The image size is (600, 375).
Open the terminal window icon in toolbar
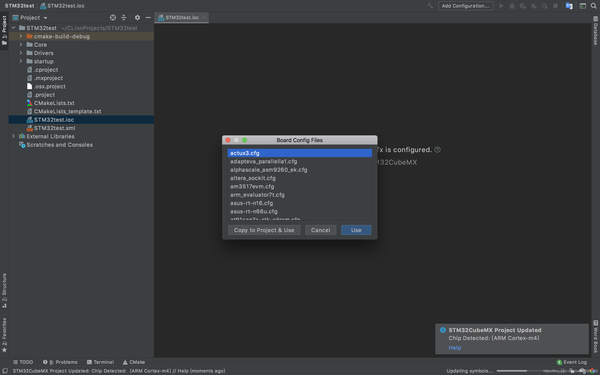(x=582, y=6)
